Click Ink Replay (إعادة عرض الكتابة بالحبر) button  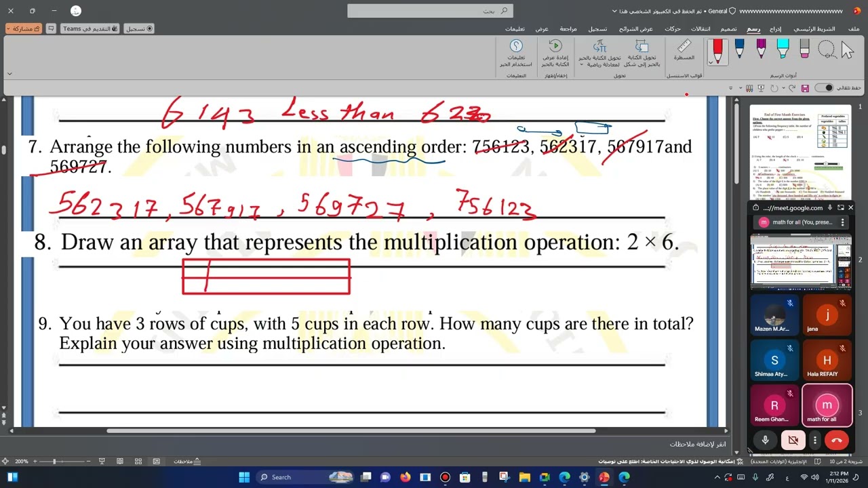[555, 53]
